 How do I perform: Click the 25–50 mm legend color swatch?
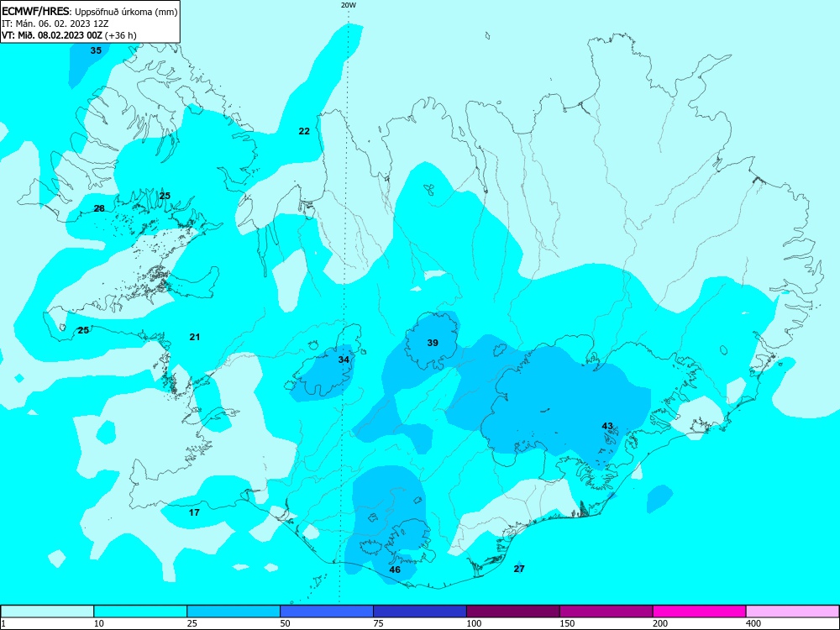pyautogui.click(x=234, y=612)
